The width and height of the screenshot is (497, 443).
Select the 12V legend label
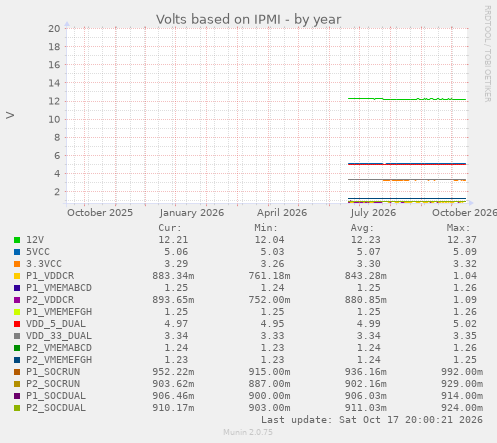(35, 240)
